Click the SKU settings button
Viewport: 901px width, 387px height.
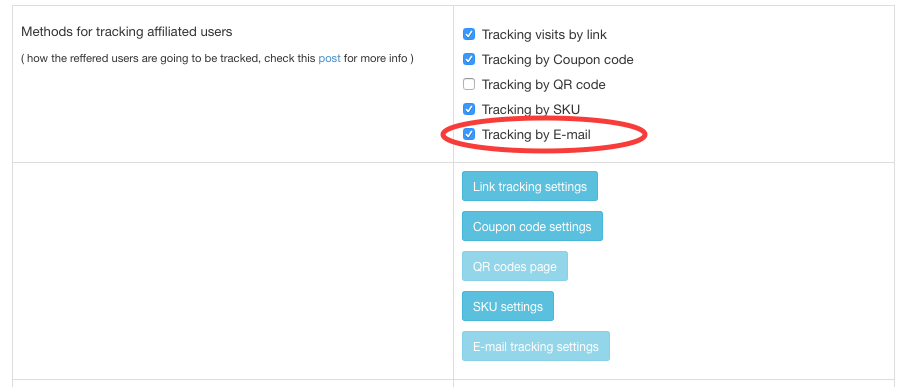tap(508, 306)
